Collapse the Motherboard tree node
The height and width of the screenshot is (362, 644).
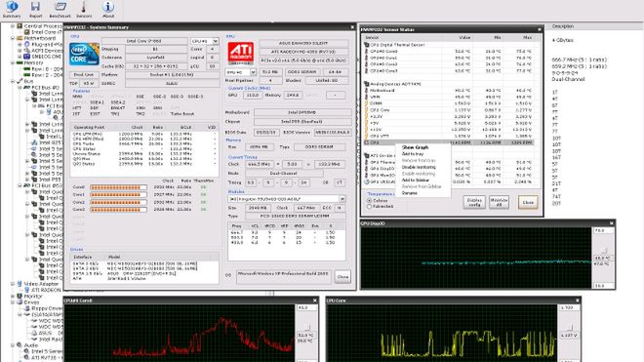pos(13,38)
